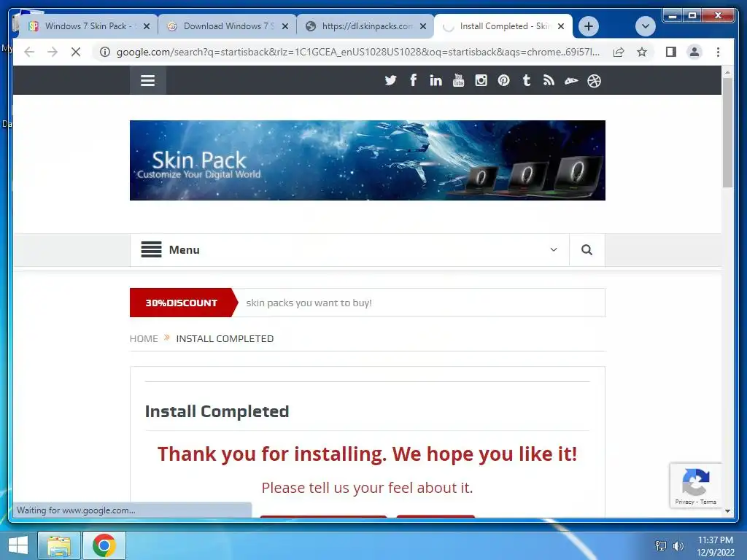The image size is (747, 560).
Task: Click 'skin packs you want to buy!' text
Action: pos(309,303)
